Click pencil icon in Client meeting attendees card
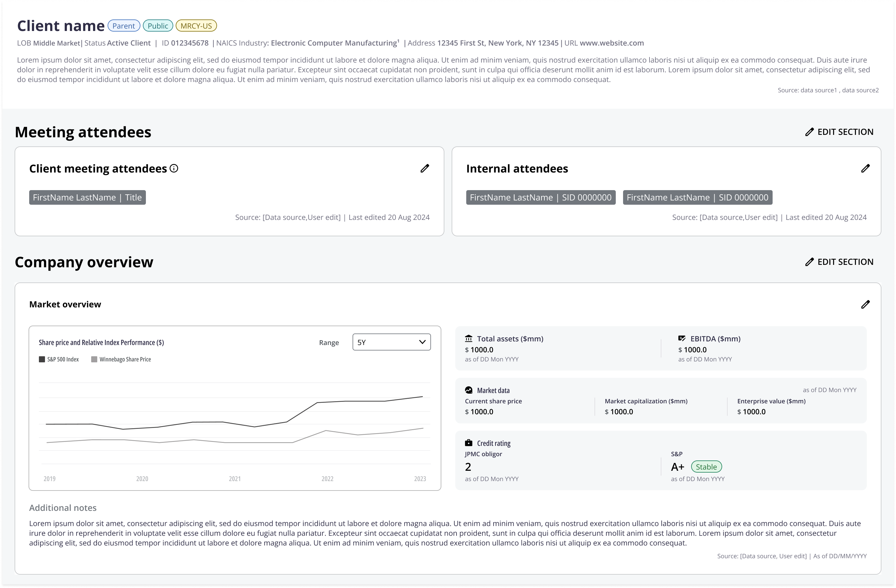 pyautogui.click(x=425, y=168)
